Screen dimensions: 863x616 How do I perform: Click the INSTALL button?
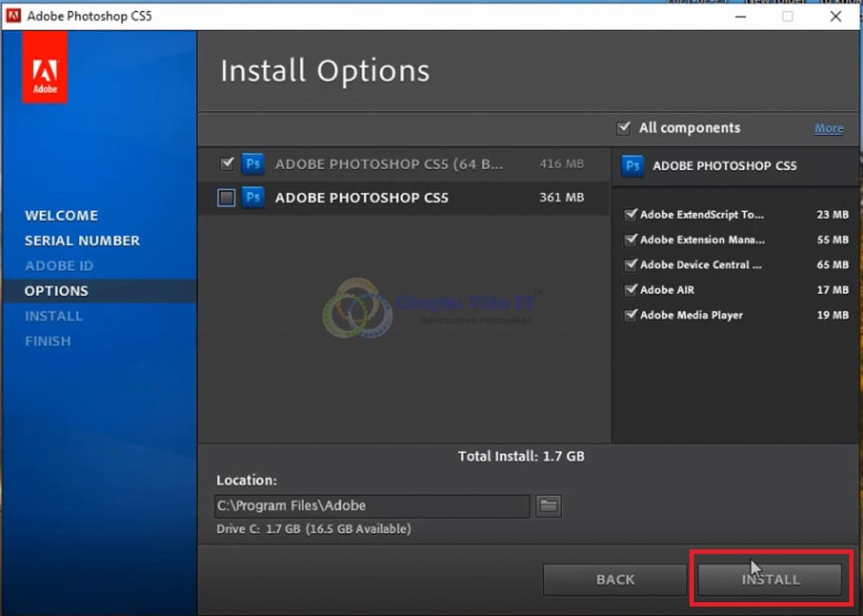coord(769,579)
